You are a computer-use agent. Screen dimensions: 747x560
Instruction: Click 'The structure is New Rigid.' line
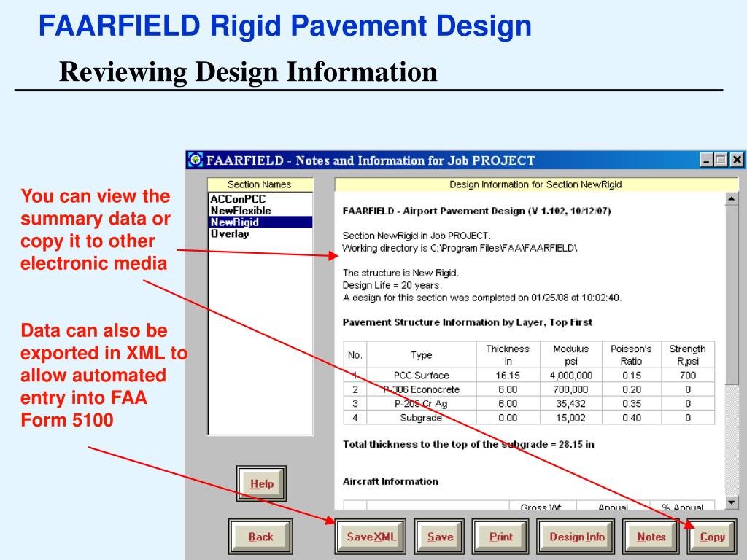click(x=400, y=273)
